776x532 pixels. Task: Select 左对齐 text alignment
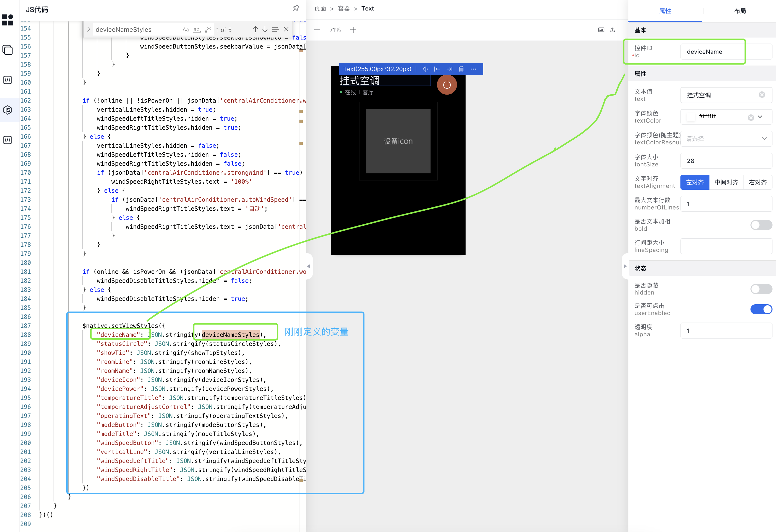(695, 182)
